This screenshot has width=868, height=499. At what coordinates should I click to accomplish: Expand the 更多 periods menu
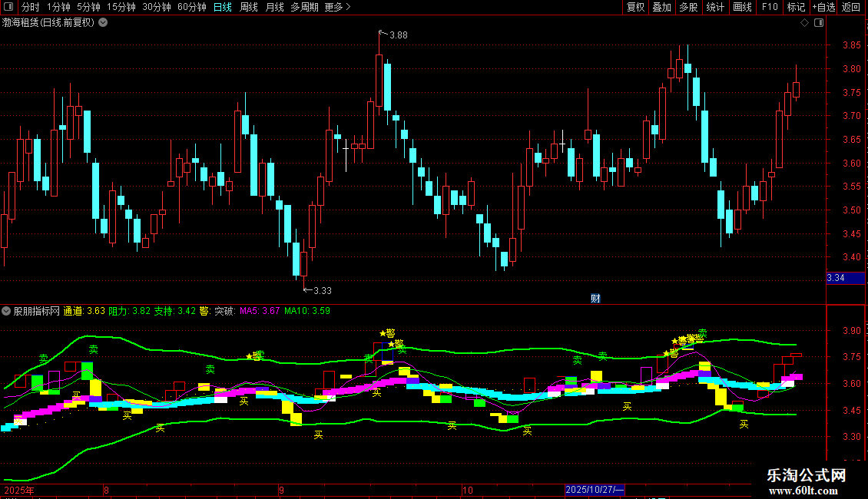pyautogui.click(x=337, y=7)
